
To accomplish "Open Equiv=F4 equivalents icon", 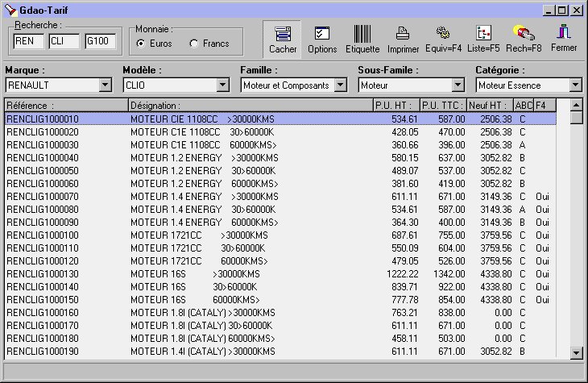I will pyautogui.click(x=443, y=40).
